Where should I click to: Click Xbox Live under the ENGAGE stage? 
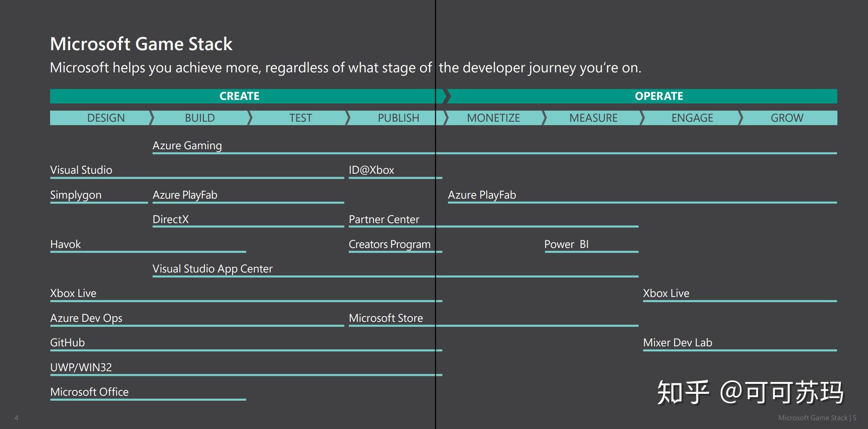(666, 293)
